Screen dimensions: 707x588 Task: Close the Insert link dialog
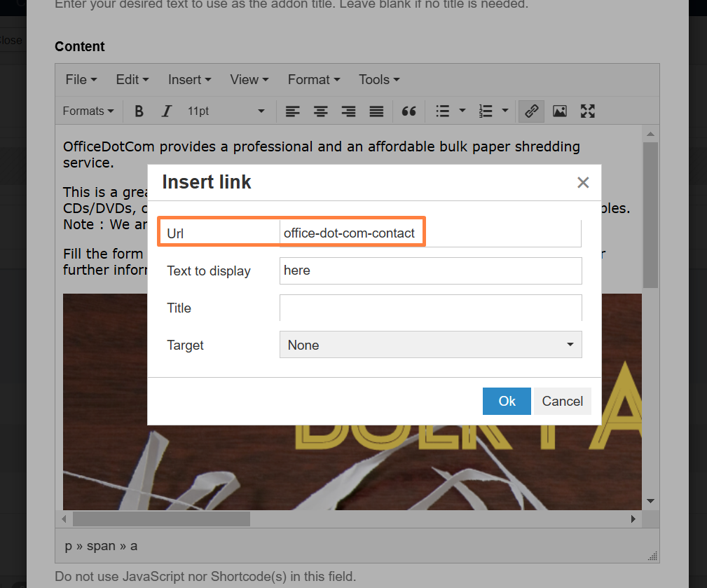pos(583,183)
